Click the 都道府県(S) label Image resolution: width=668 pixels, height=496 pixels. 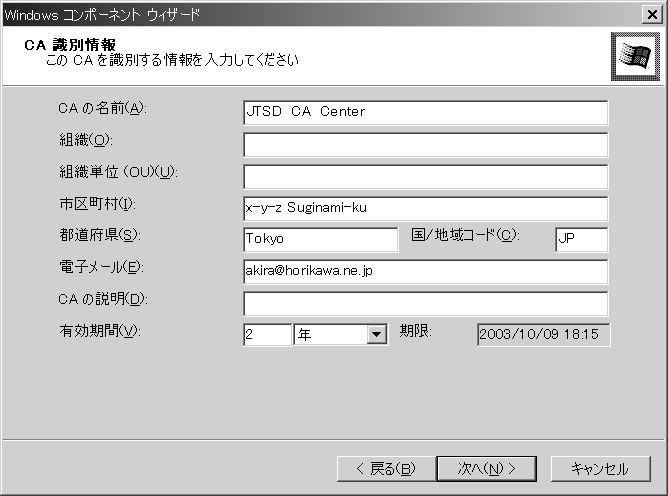pos(100,235)
